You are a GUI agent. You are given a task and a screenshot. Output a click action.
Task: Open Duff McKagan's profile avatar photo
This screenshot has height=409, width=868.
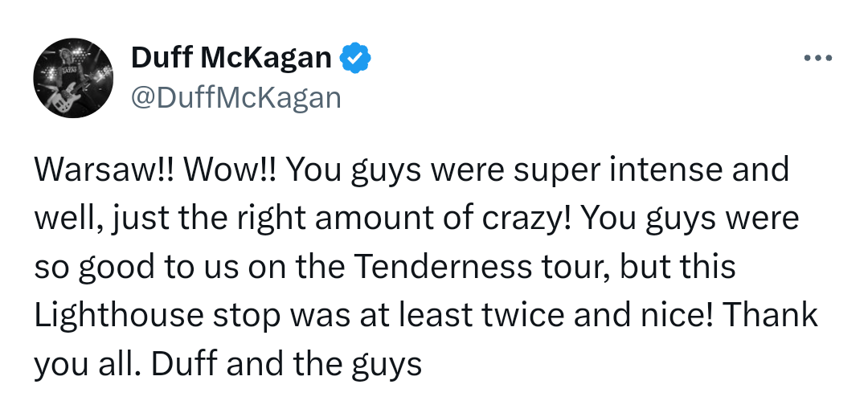(73, 78)
